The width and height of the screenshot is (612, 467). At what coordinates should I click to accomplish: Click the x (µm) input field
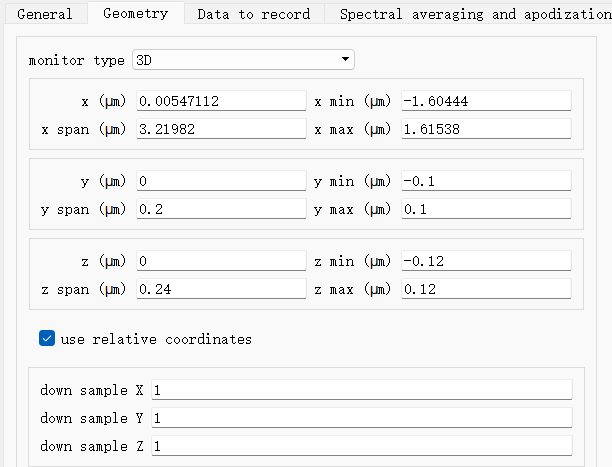(221, 101)
